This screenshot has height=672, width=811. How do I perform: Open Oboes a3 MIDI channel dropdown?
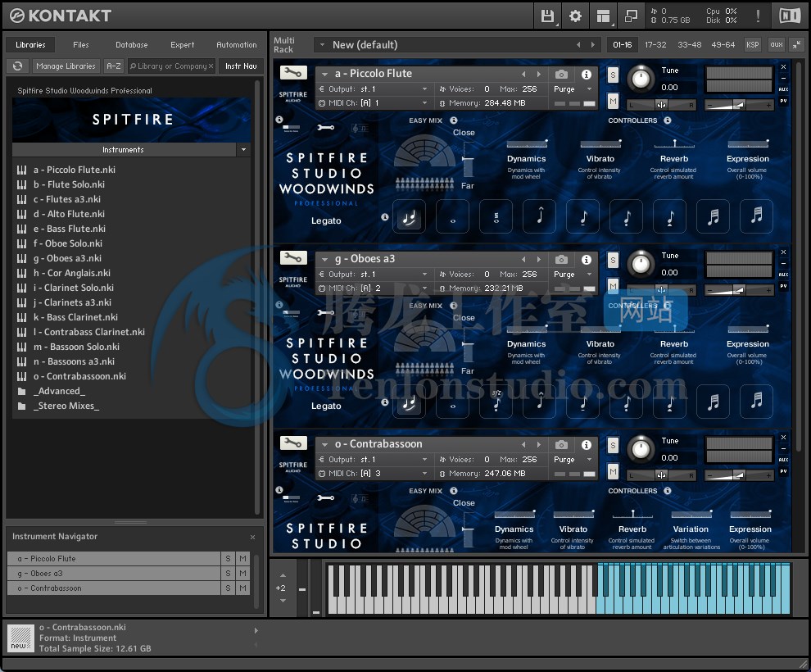click(x=424, y=288)
